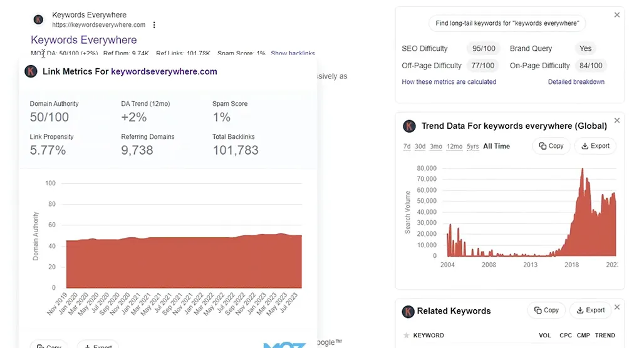Select the Total Backlinks value 101,783
644x348 pixels.
point(236,150)
